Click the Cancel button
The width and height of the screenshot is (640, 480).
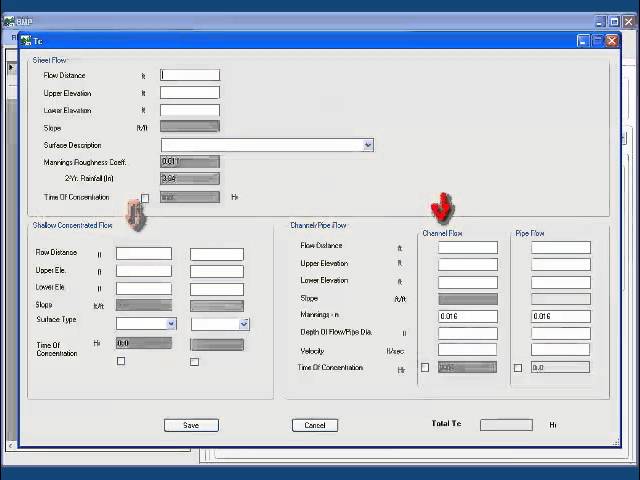315,425
